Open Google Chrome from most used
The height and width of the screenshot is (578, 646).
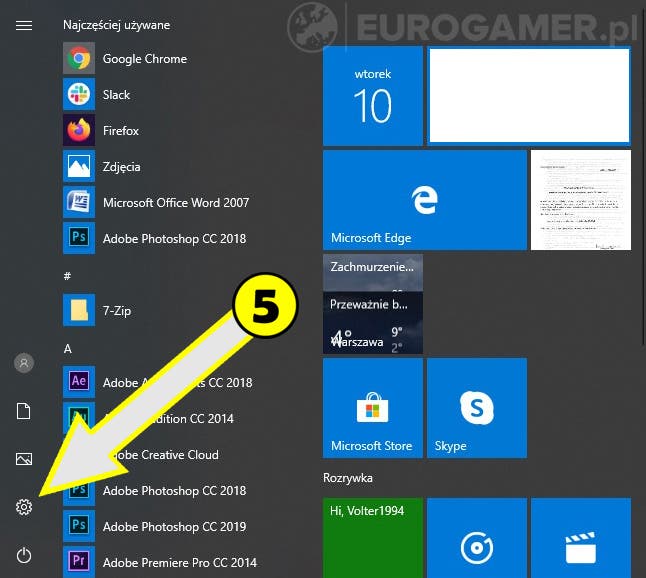(x=125, y=58)
